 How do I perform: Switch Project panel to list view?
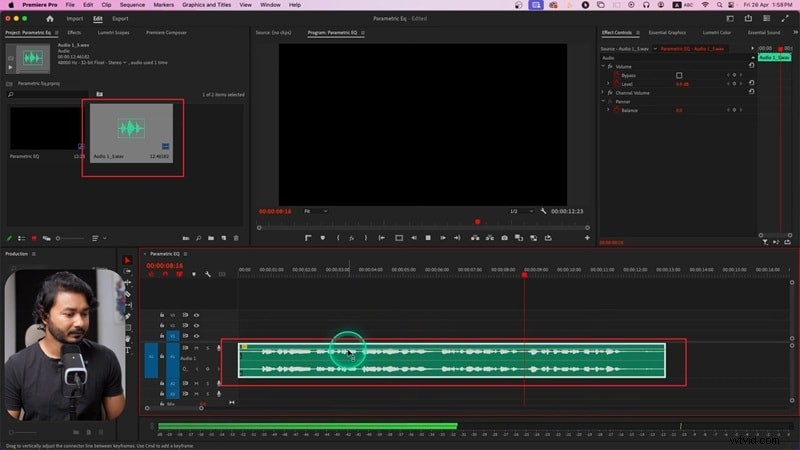point(21,238)
